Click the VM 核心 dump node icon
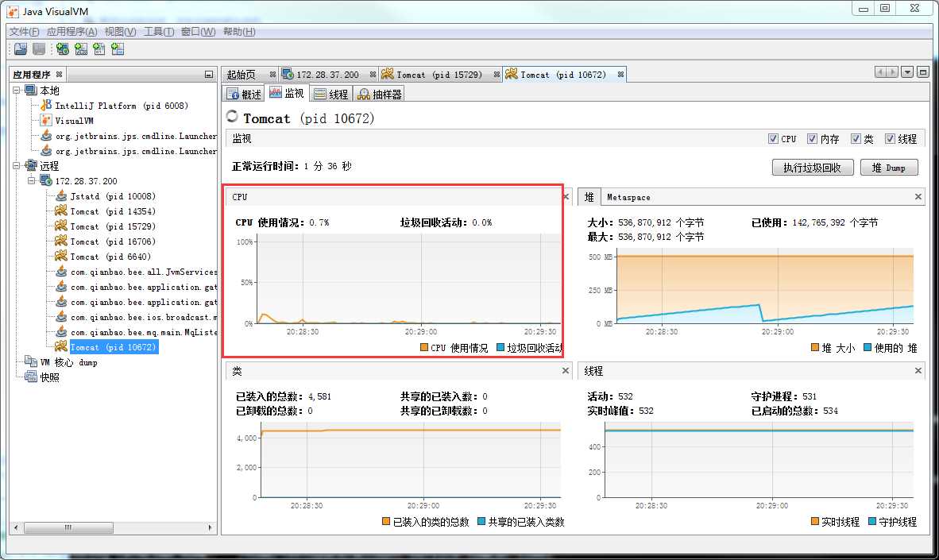Screen dimensions: 939x560 point(30,361)
